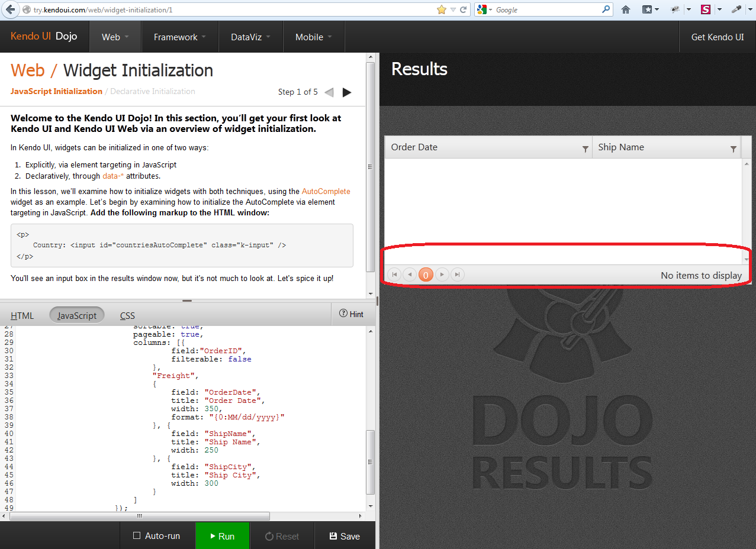Click the browser home icon
The image size is (756, 549).
[626, 9]
